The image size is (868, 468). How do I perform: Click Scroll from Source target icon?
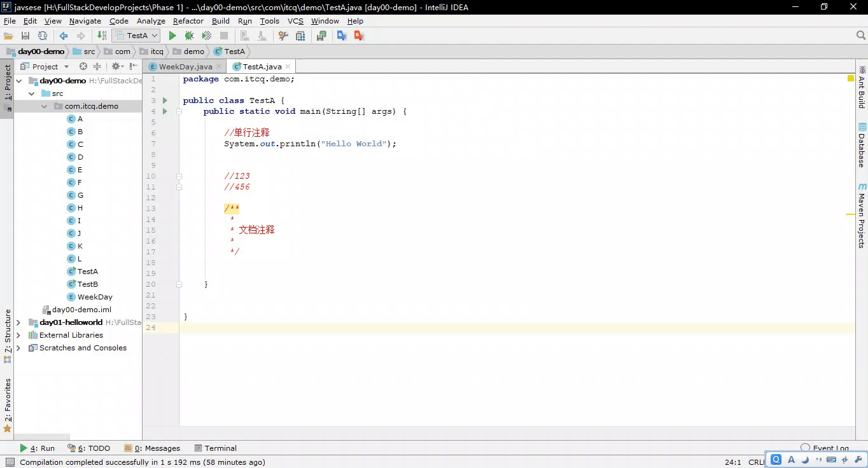pos(83,66)
